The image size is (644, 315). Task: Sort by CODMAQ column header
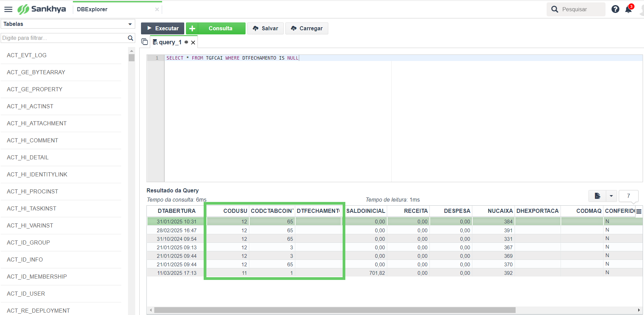coord(582,211)
